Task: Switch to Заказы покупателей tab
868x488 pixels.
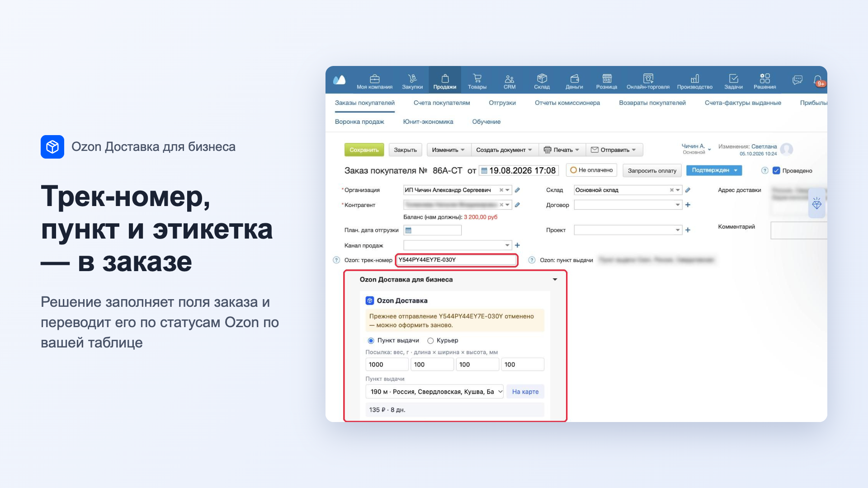Action: click(365, 103)
